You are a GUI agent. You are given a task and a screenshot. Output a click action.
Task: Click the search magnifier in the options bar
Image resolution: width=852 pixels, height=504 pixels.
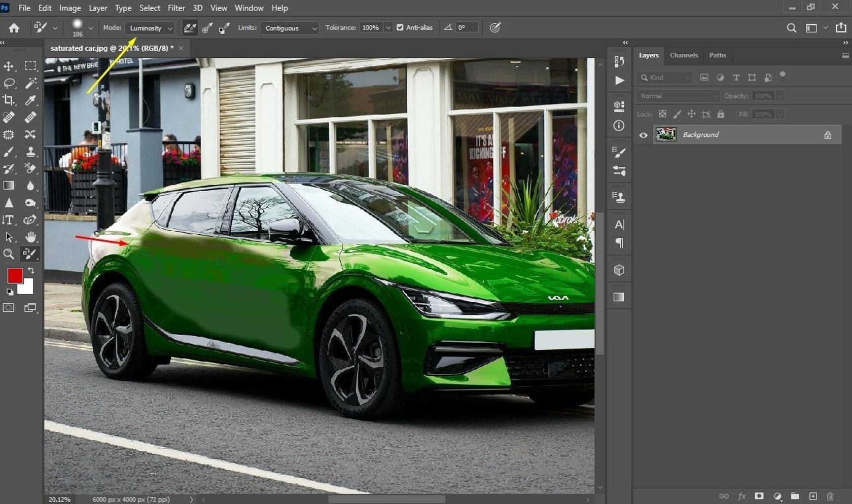click(x=791, y=28)
